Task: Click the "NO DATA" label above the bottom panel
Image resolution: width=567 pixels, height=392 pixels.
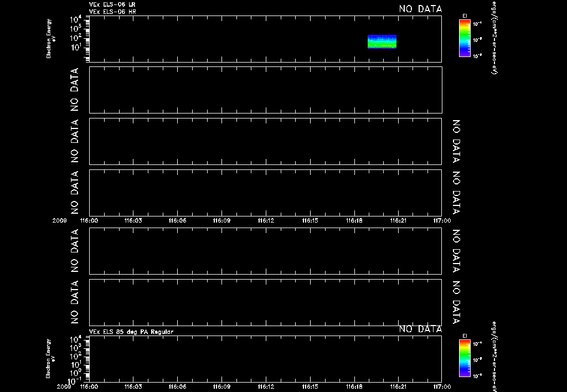Action: (421, 329)
